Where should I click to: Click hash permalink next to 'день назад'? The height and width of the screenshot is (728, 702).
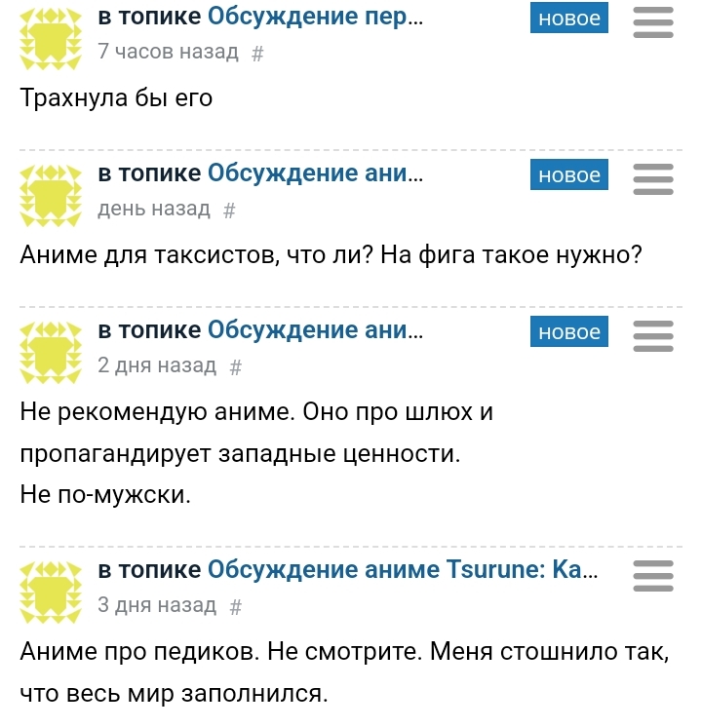[229, 210]
